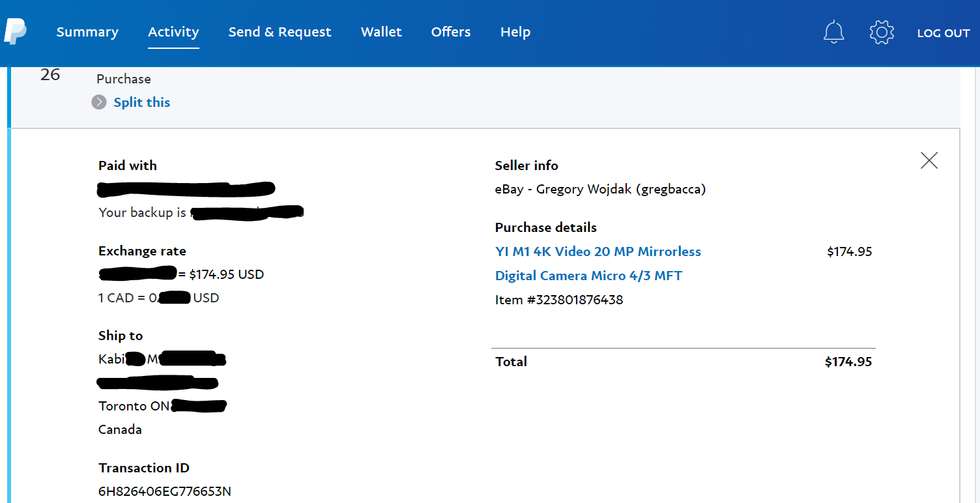Click the Toronto ON address line

point(162,406)
